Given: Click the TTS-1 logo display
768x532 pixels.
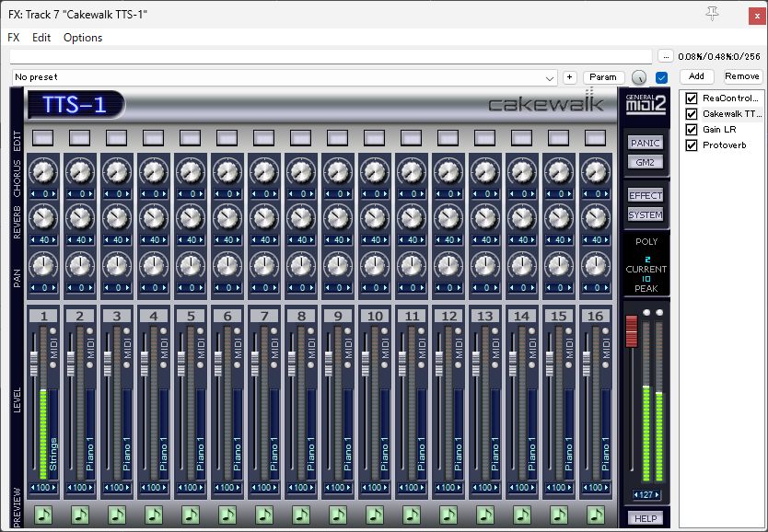Looking at the screenshot, I should click(75, 104).
